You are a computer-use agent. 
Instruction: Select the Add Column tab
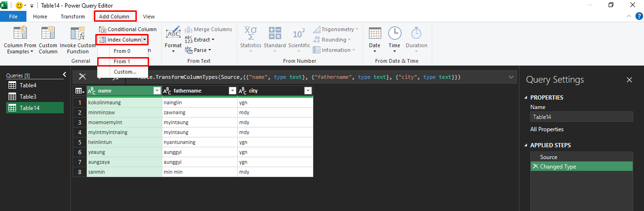point(115,17)
